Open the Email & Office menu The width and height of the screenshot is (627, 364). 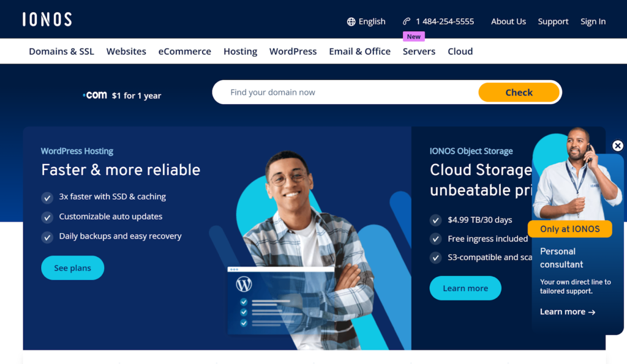[x=359, y=51]
